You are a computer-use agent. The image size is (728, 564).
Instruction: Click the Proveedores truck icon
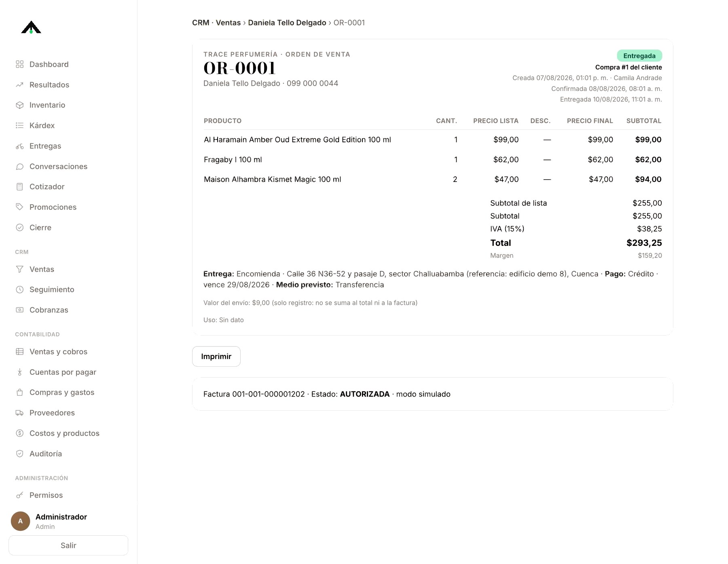pos(19,413)
